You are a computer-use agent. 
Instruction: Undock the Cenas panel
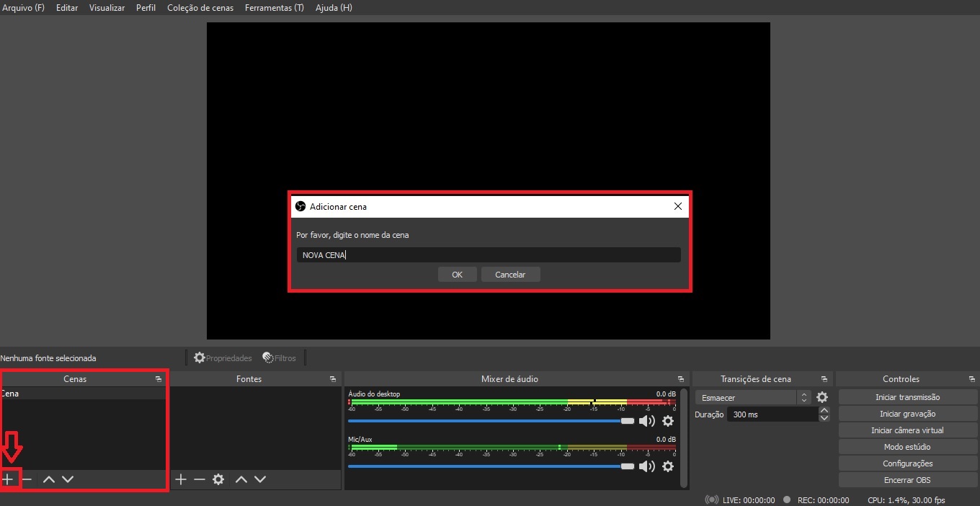(x=158, y=379)
